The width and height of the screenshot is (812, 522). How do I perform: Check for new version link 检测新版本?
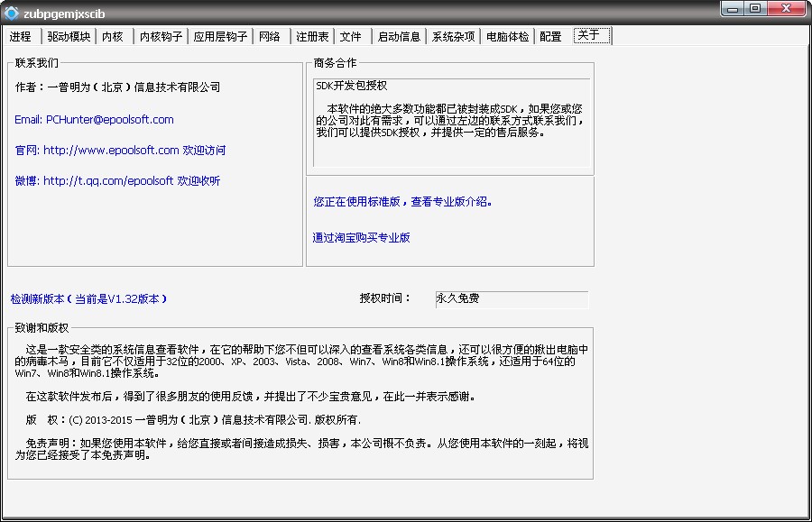tap(88, 298)
